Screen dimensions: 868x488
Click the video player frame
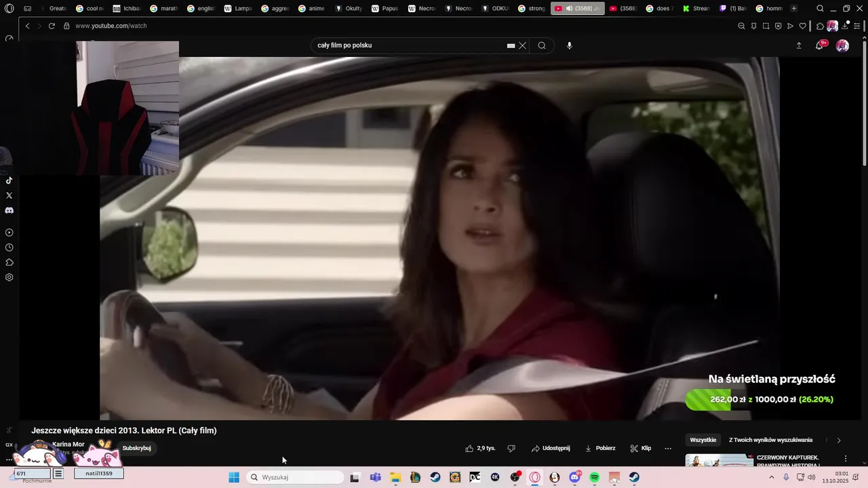pyautogui.click(x=439, y=239)
